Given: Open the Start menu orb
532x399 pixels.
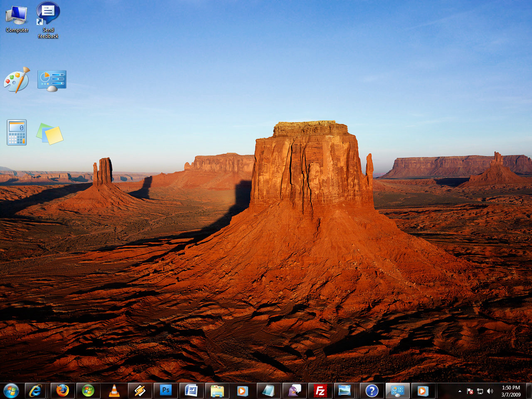Looking at the screenshot, I should click(11, 391).
